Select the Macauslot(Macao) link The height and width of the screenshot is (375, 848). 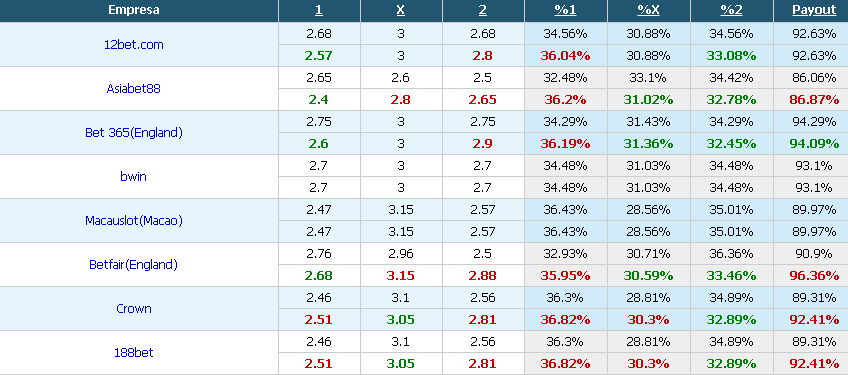[x=134, y=221]
